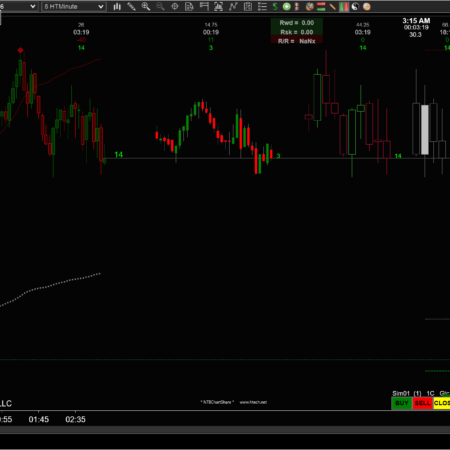Image resolution: width=450 pixels, height=450 pixels.
Task: Click the red SELL button
Action: pyautogui.click(x=422, y=403)
